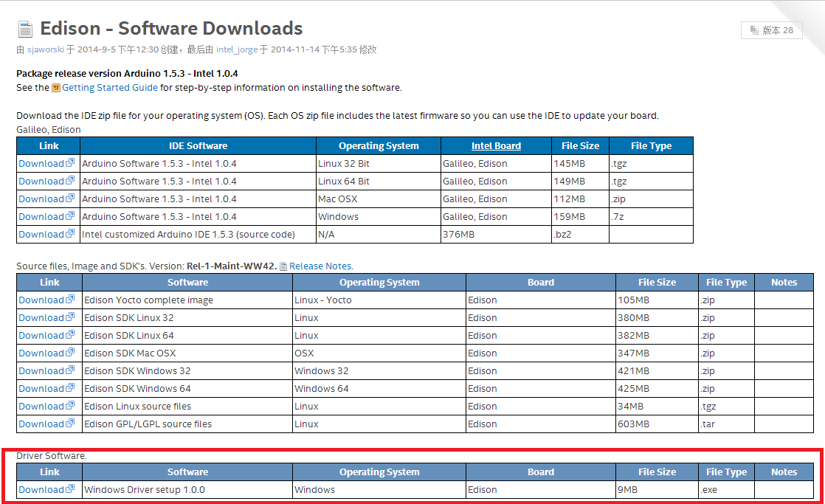This screenshot has height=504, width=825.
Task: Click the '.exe' file type cell
Action: pos(726,490)
